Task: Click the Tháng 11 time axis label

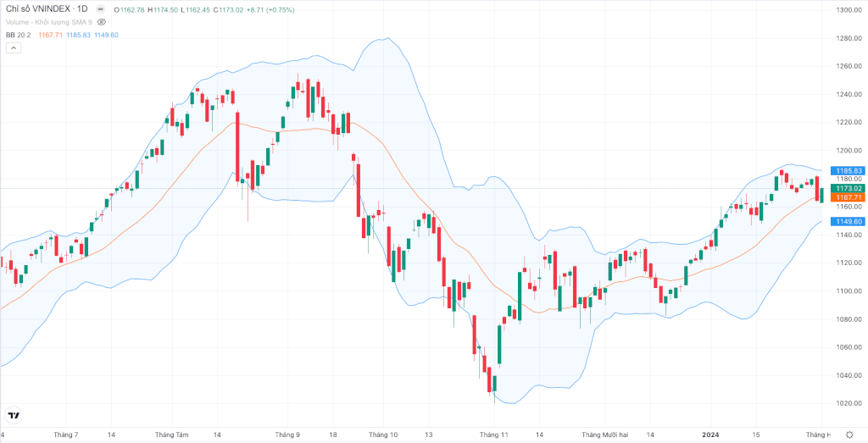Action: [494, 435]
